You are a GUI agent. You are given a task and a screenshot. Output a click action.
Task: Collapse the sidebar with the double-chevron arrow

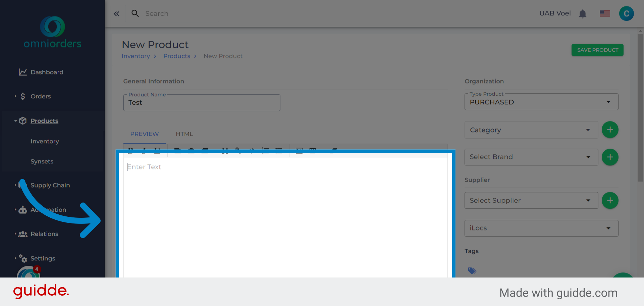(116, 13)
